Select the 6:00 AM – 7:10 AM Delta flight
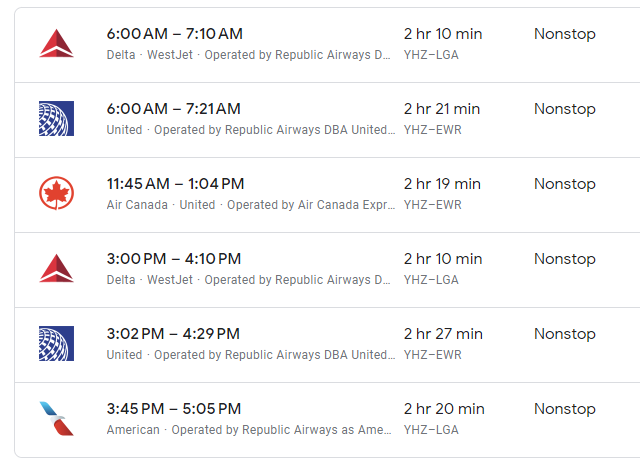Image resolution: width=640 pixels, height=471 pixels. (x=174, y=34)
